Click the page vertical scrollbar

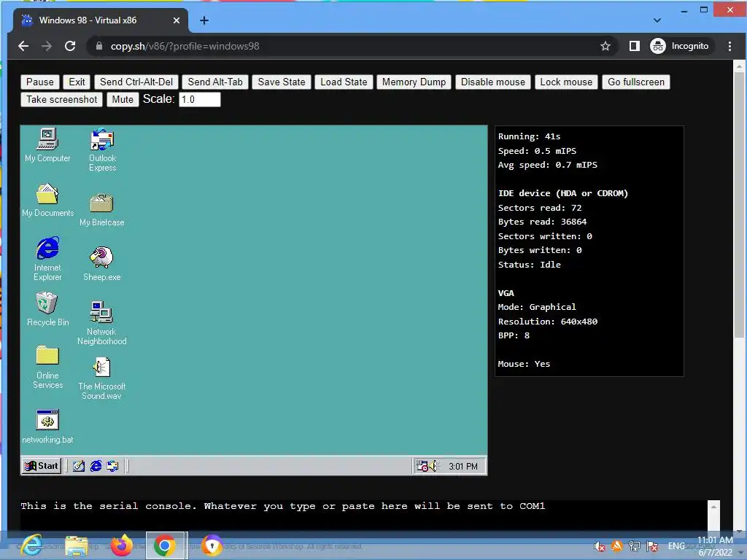740,205
